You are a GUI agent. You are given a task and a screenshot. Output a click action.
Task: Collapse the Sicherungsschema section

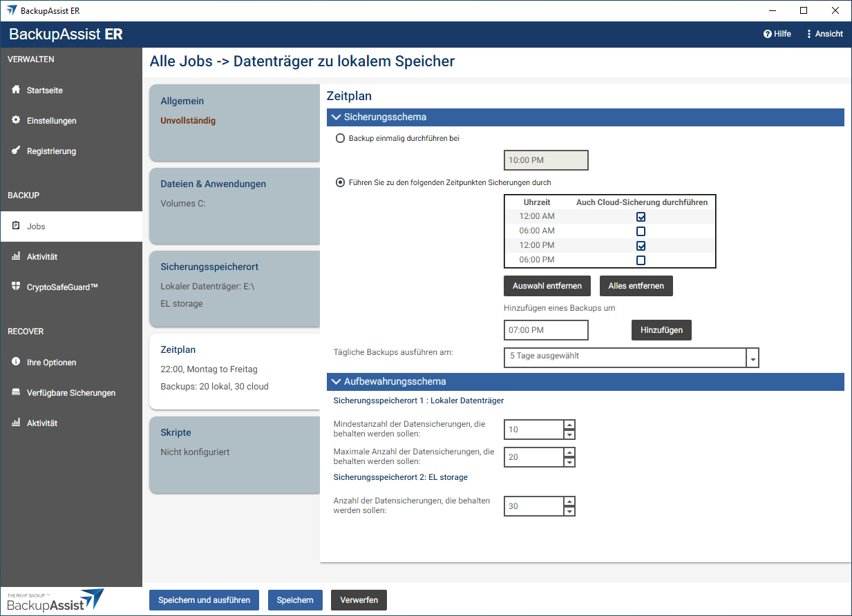click(337, 117)
